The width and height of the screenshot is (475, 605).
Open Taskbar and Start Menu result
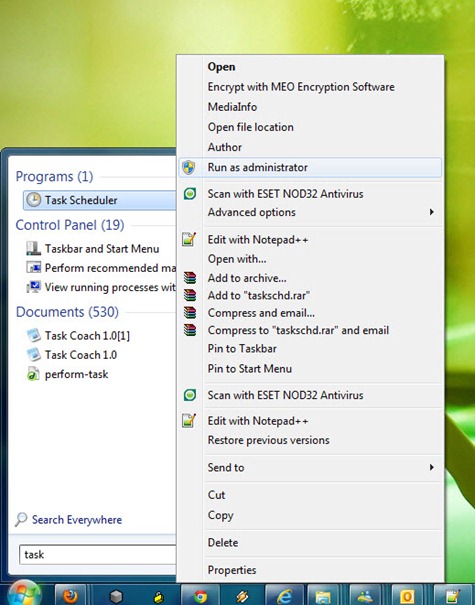(102, 249)
